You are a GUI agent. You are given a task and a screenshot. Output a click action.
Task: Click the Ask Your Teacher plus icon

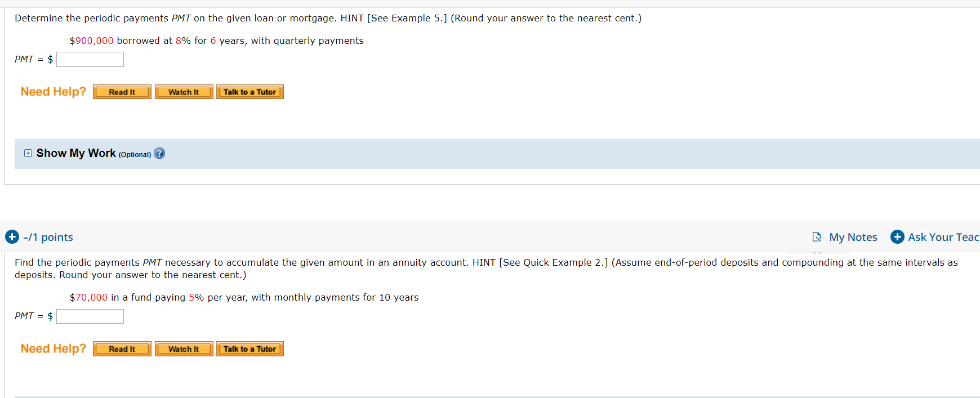coord(897,237)
